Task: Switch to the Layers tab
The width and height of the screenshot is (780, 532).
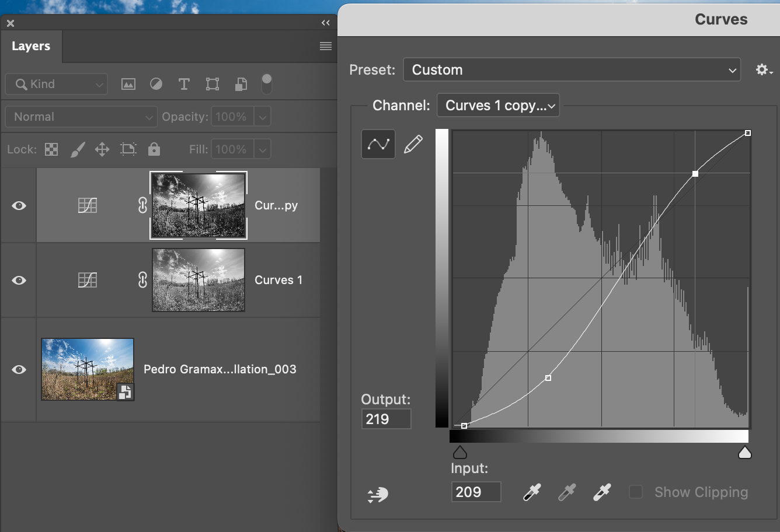Action: point(31,46)
